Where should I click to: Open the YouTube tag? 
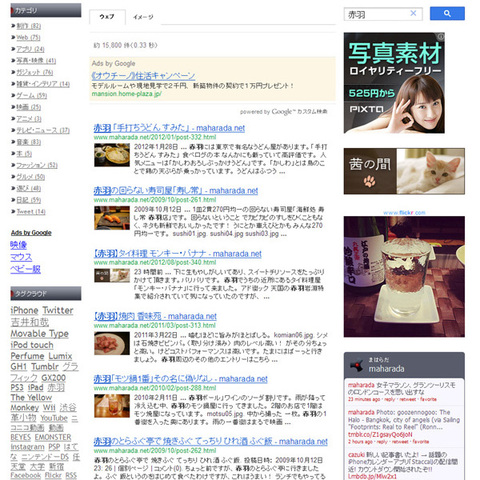pos(54,418)
